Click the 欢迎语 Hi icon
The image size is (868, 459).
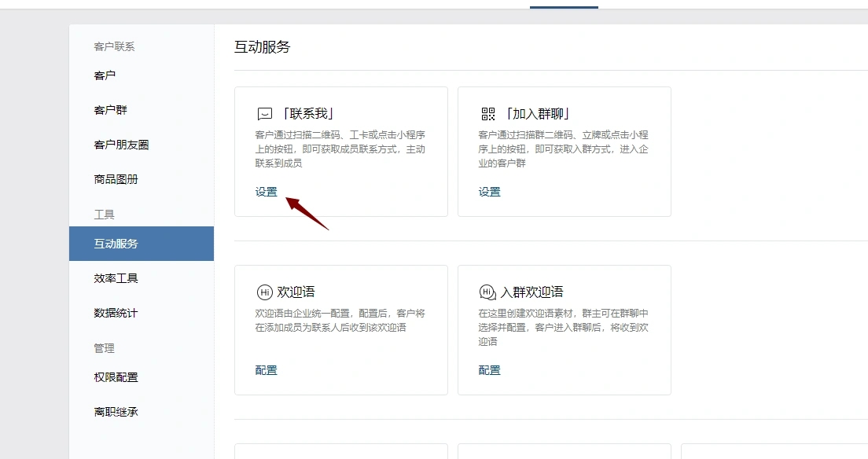click(x=265, y=292)
